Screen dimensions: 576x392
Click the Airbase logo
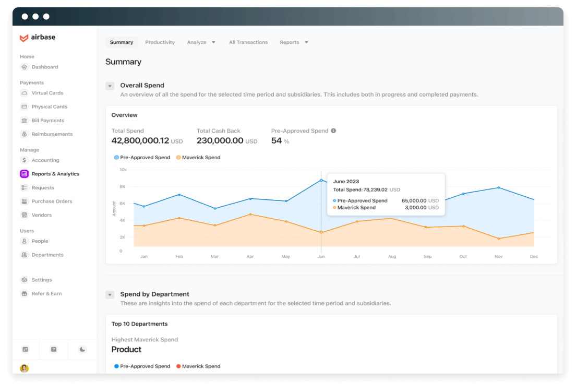[38, 38]
